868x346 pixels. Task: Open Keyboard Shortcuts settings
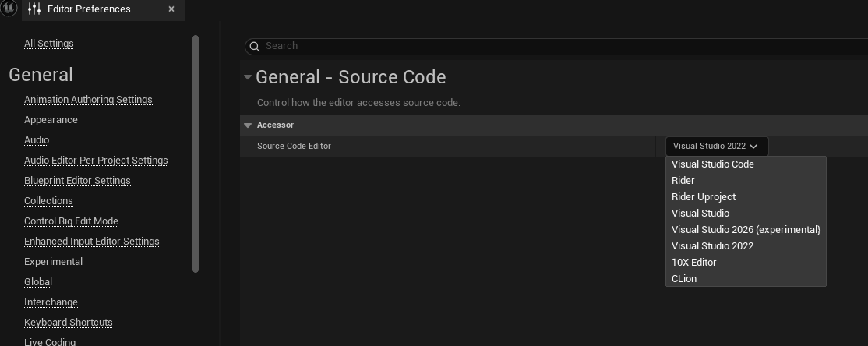69,323
